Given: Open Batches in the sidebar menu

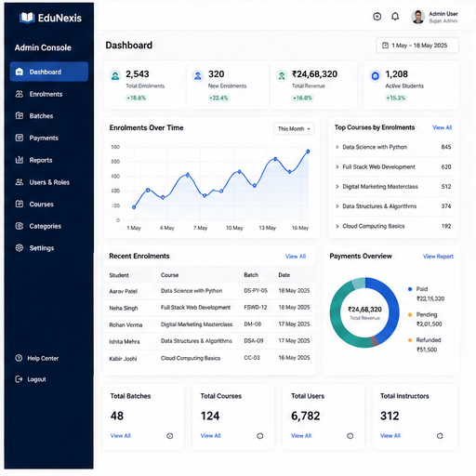Looking at the screenshot, I should [x=49, y=116].
